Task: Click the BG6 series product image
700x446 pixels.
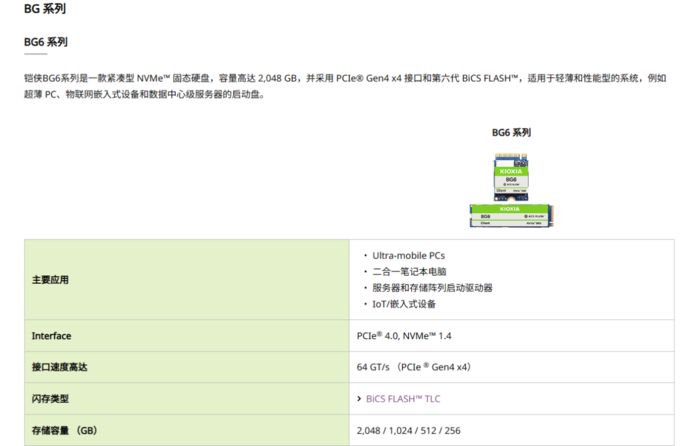Action: tap(511, 190)
